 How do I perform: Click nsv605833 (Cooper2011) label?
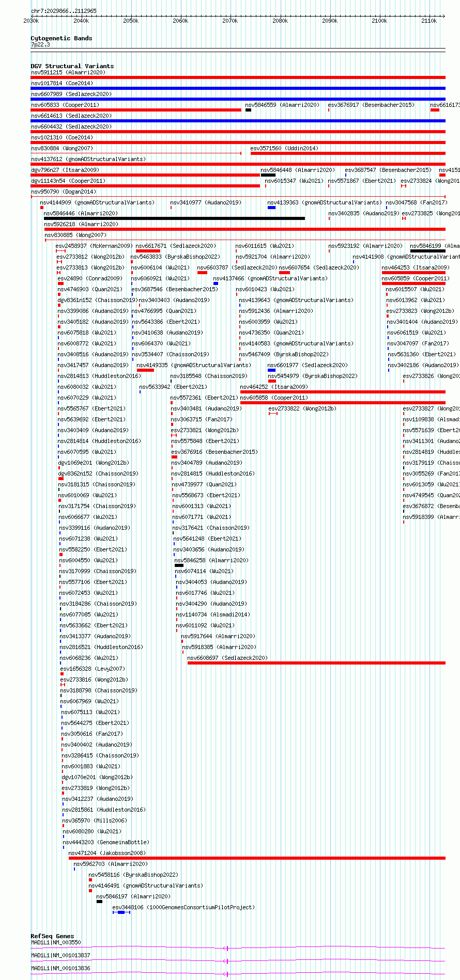[65, 105]
